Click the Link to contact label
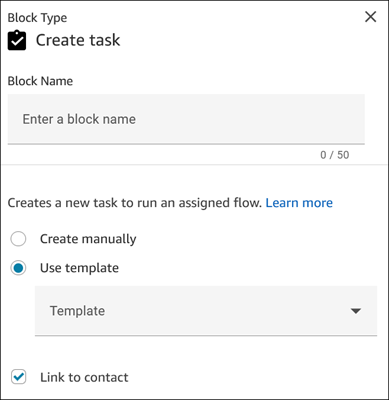389x400 pixels. pos(84,377)
